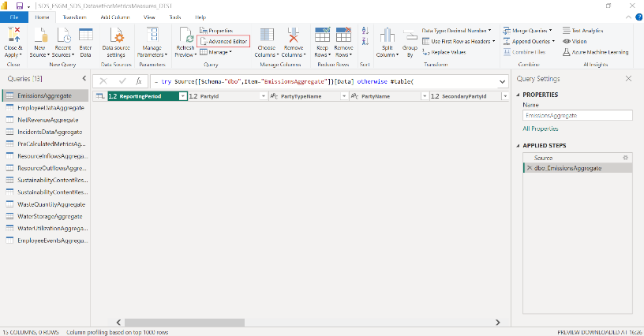Delete the dbo_EmissionsAggregate step
644x336 pixels.
pyautogui.click(x=530, y=168)
